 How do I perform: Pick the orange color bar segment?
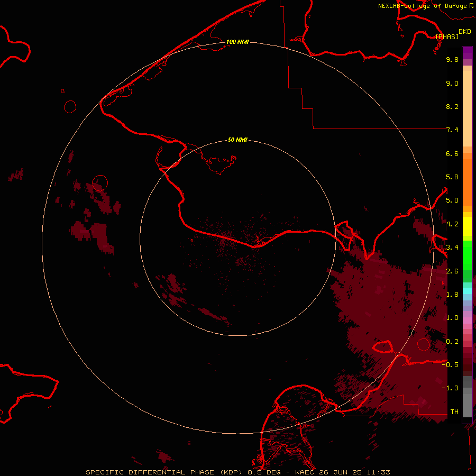pos(467,182)
